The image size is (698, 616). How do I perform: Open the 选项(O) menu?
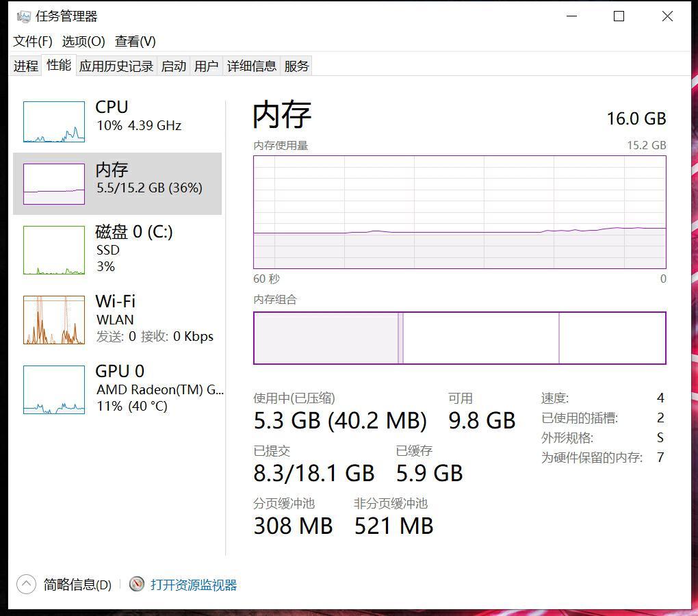pos(83,41)
